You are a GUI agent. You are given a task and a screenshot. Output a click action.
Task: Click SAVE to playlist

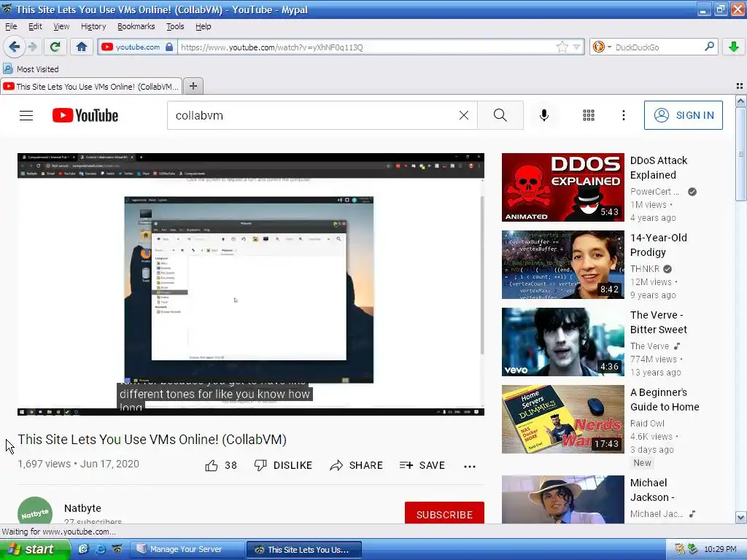point(422,466)
